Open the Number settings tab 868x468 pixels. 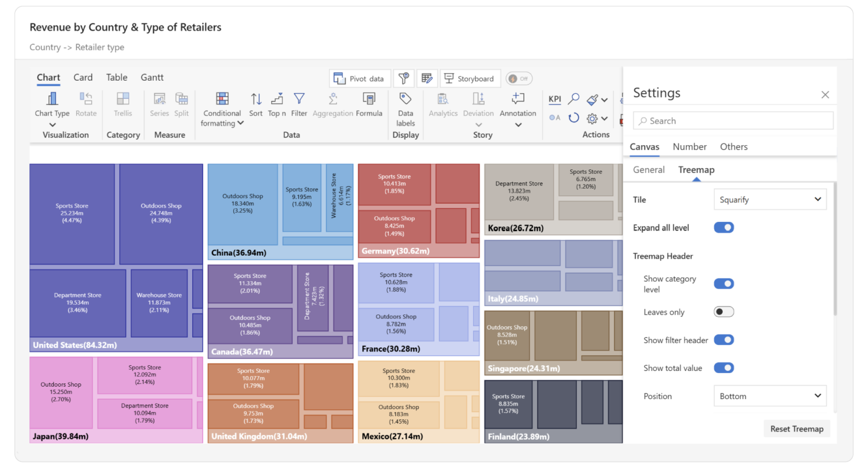point(689,146)
